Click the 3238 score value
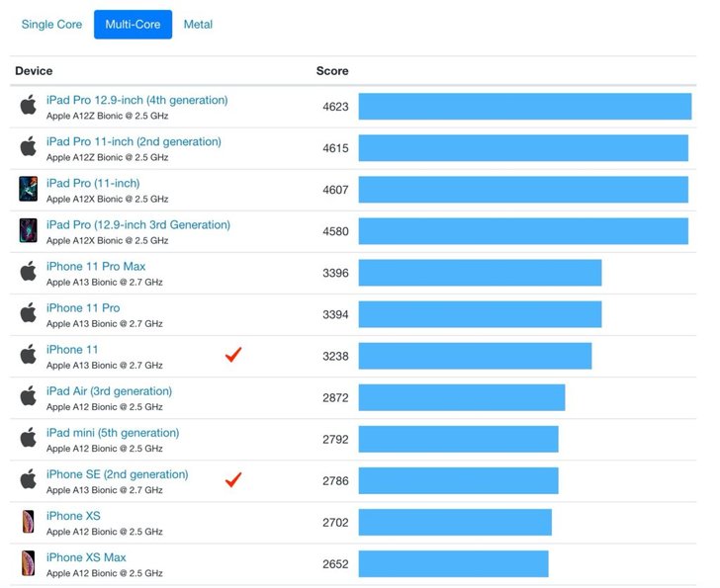Image resolution: width=720 pixels, height=588 pixels. (335, 357)
